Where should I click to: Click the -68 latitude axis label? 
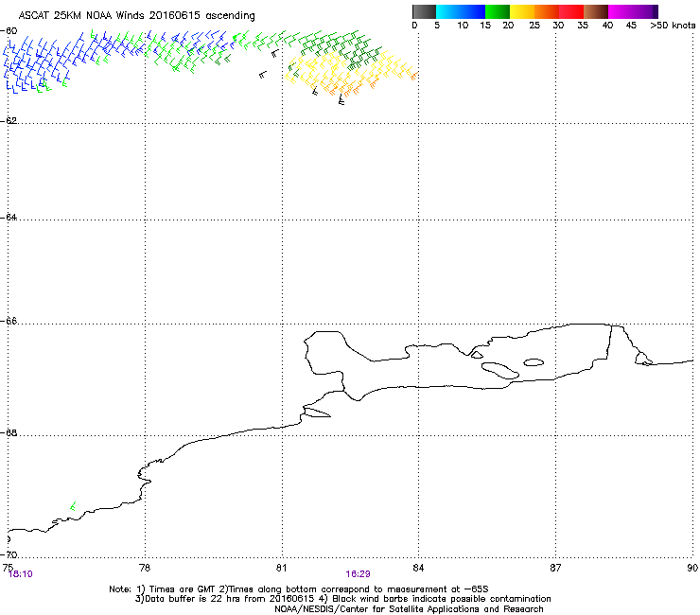[x=9, y=432]
